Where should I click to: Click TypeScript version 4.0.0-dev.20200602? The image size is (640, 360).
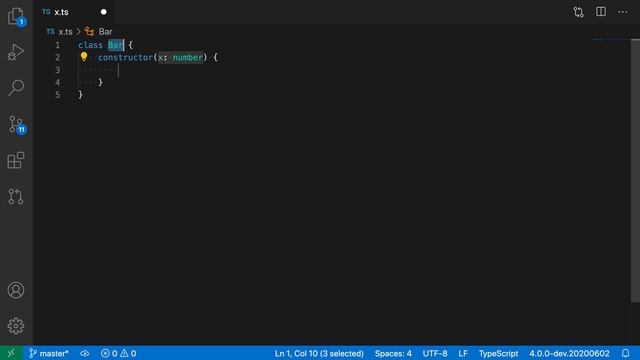pos(569,353)
